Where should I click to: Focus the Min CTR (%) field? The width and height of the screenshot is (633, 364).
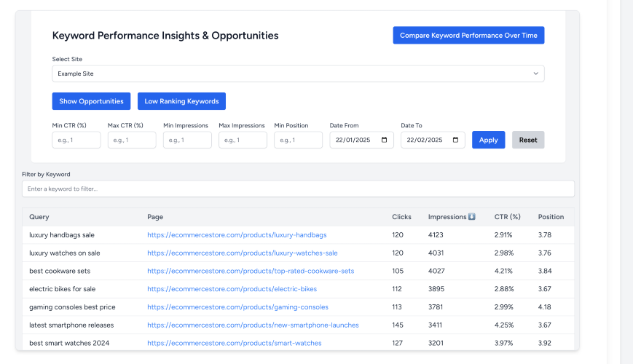tap(76, 140)
